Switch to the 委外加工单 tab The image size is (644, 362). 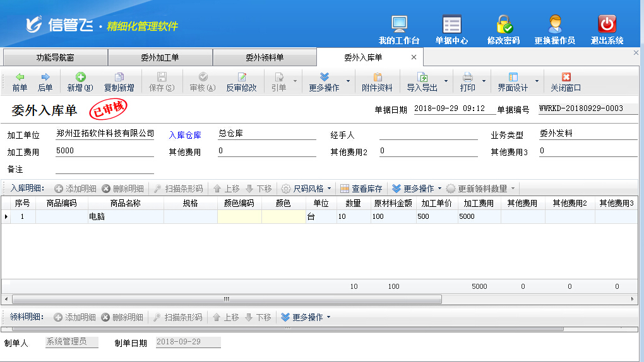point(160,57)
